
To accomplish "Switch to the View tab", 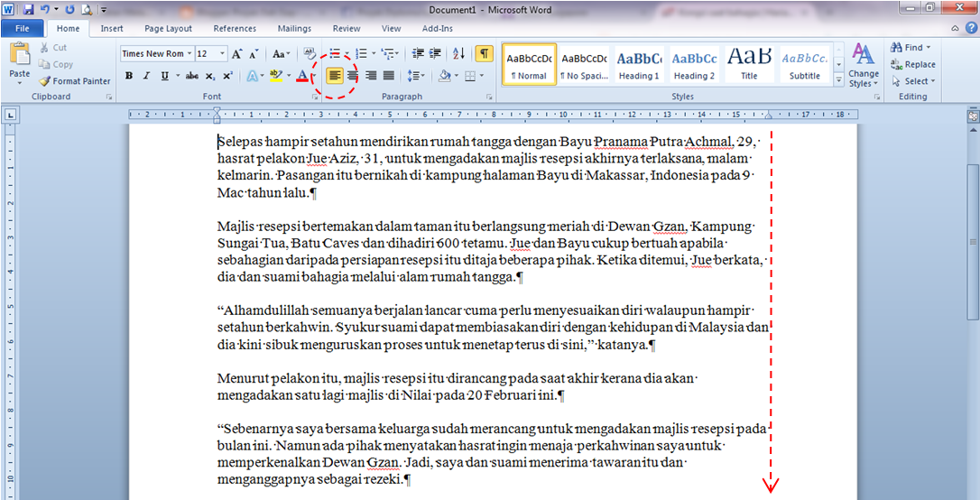I will coord(392,28).
